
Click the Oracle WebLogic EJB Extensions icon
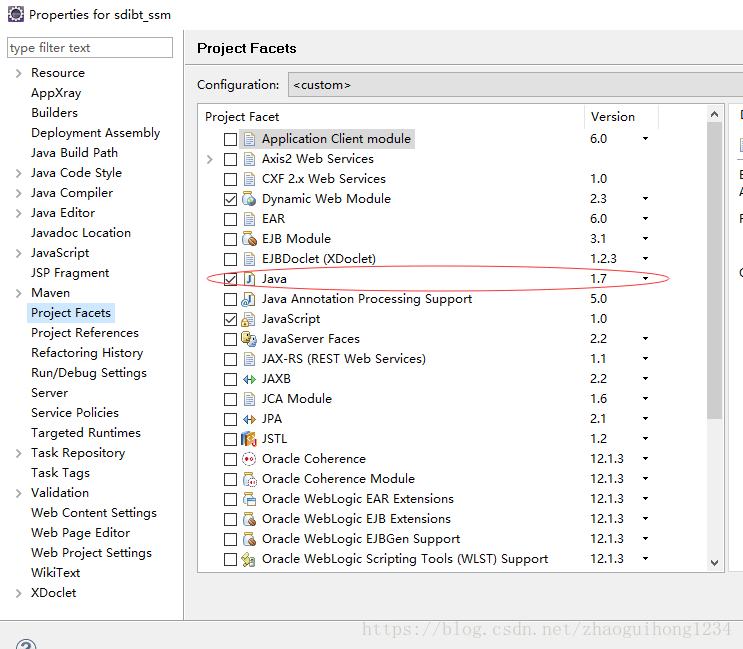point(249,519)
